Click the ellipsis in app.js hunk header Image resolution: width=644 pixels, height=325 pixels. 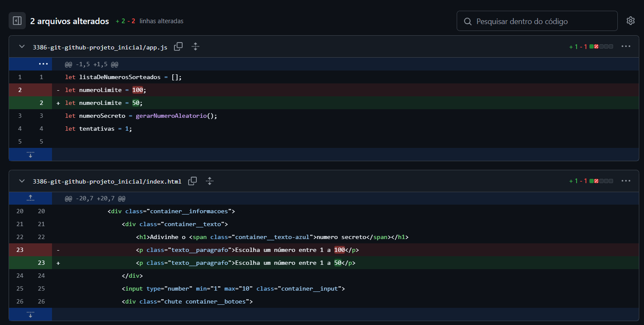pyautogui.click(x=43, y=64)
